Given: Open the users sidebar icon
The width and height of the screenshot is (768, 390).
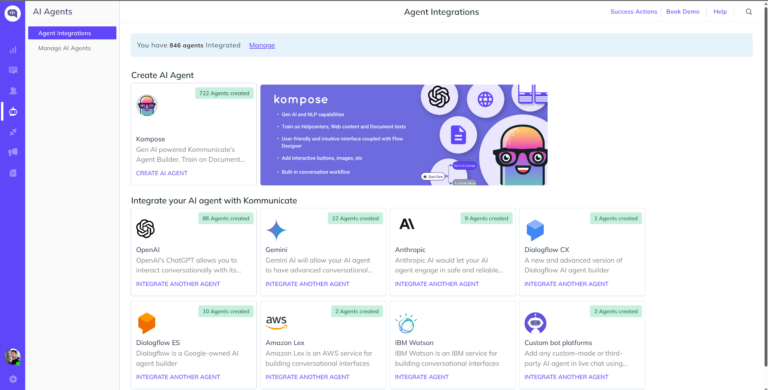Looking at the screenshot, I should (13, 91).
